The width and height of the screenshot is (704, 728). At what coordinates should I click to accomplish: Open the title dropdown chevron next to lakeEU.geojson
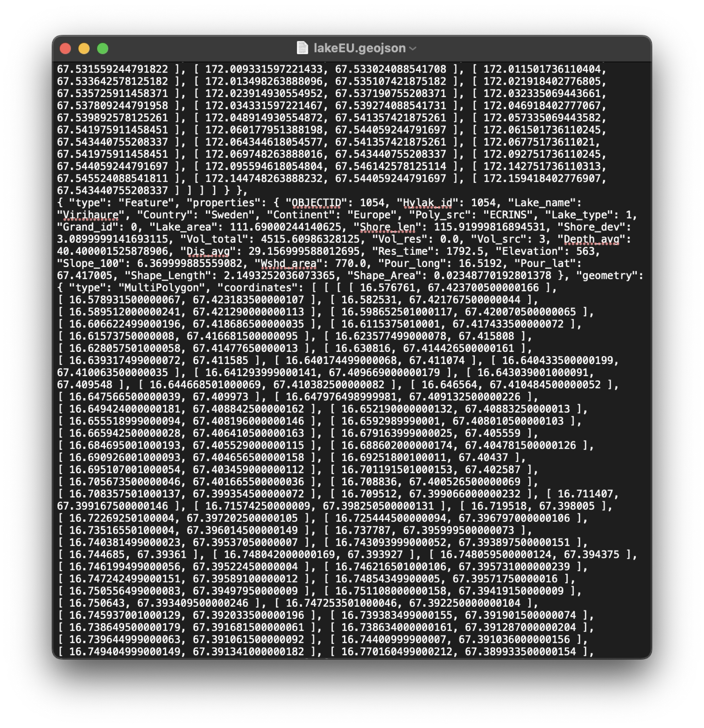413,49
